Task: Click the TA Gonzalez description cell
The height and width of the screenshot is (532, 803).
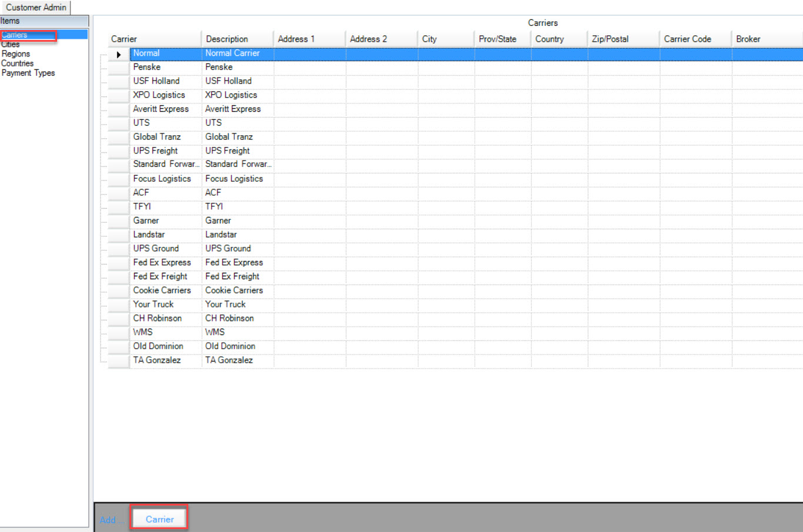Action: [238, 360]
